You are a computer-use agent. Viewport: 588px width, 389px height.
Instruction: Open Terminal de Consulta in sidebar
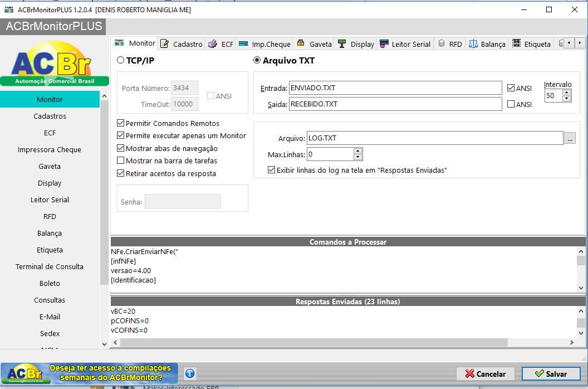click(50, 266)
